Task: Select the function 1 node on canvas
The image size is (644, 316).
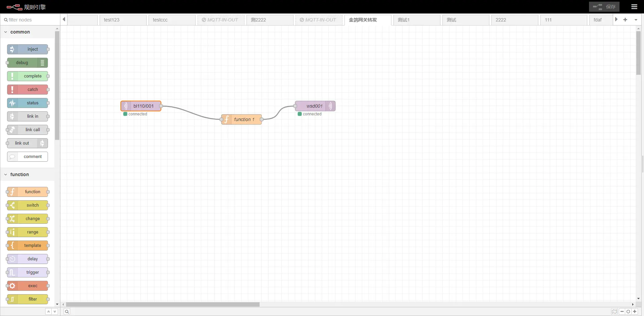Action: [244, 119]
